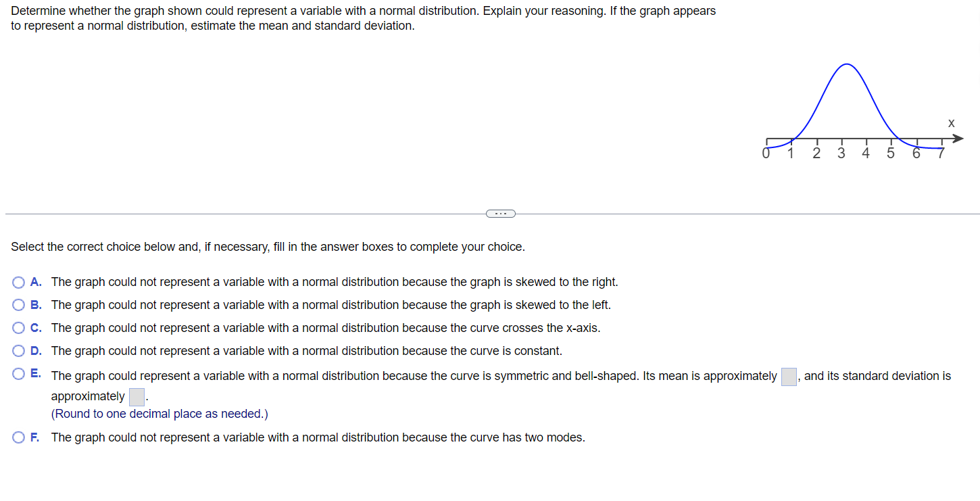Expand the ellipsis divider control
This screenshot has width=980, height=501.
[500, 213]
